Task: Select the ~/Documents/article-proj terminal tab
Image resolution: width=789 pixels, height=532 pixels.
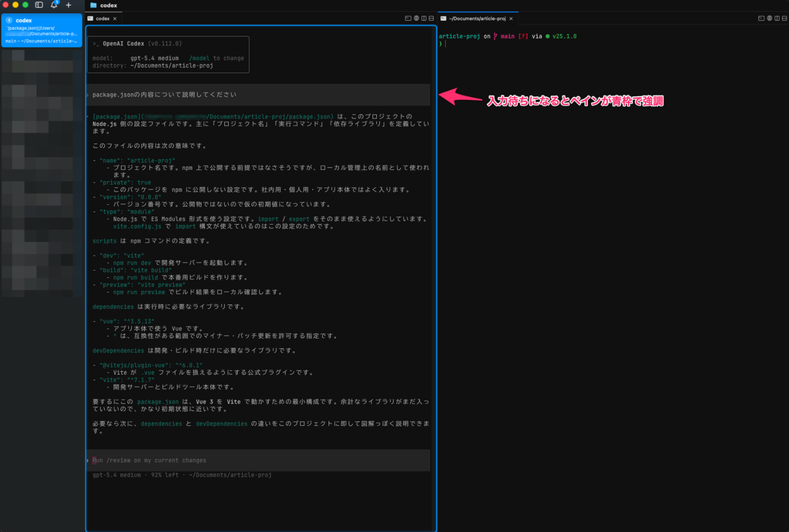Action: click(478, 18)
